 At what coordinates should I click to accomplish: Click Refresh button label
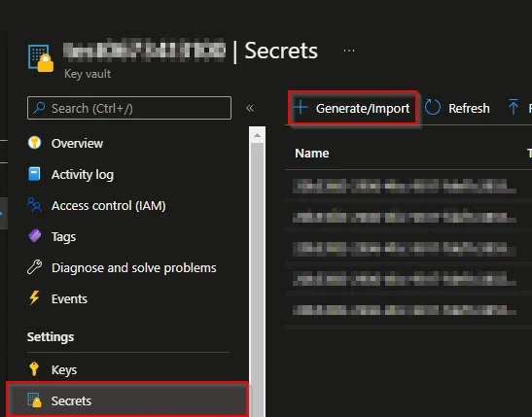[469, 109]
